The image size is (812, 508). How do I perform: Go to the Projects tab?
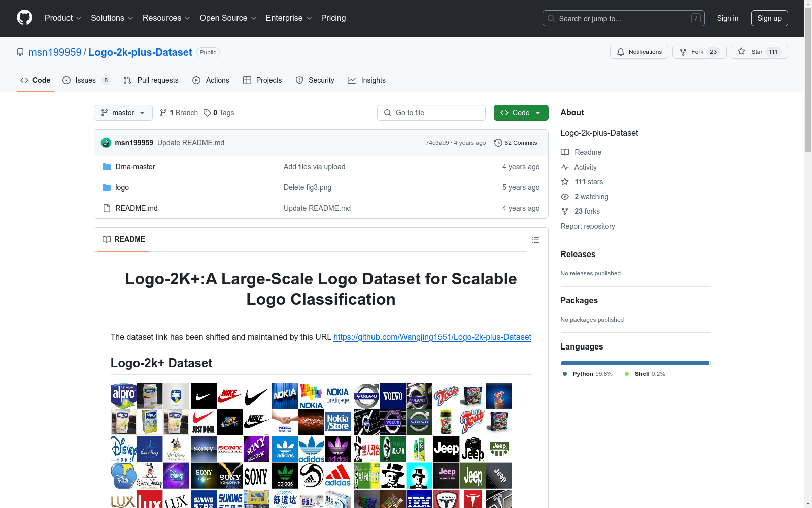pos(262,80)
